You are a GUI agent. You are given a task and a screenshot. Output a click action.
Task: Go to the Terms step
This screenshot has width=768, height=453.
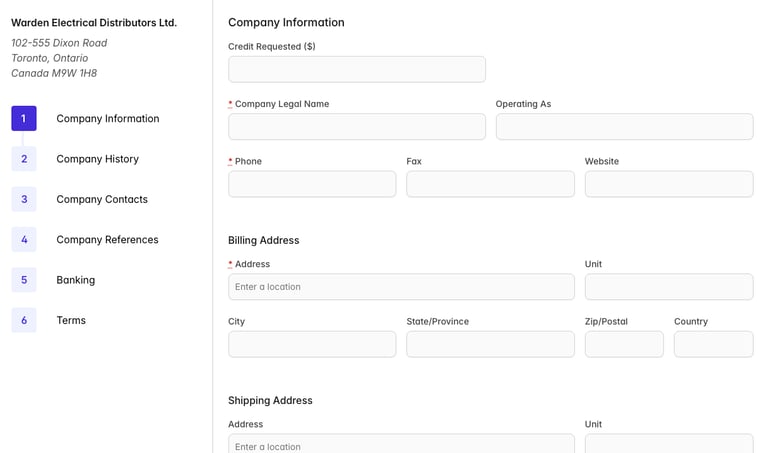[71, 320]
